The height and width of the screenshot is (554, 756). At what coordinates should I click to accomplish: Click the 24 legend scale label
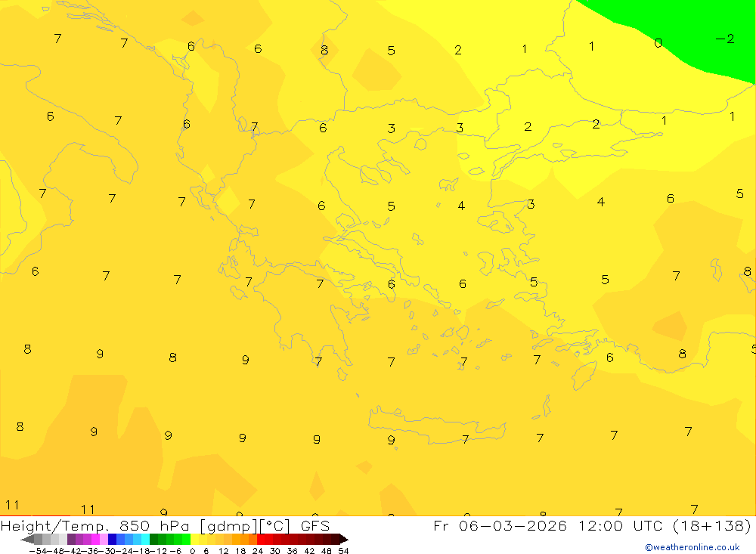click(258, 551)
